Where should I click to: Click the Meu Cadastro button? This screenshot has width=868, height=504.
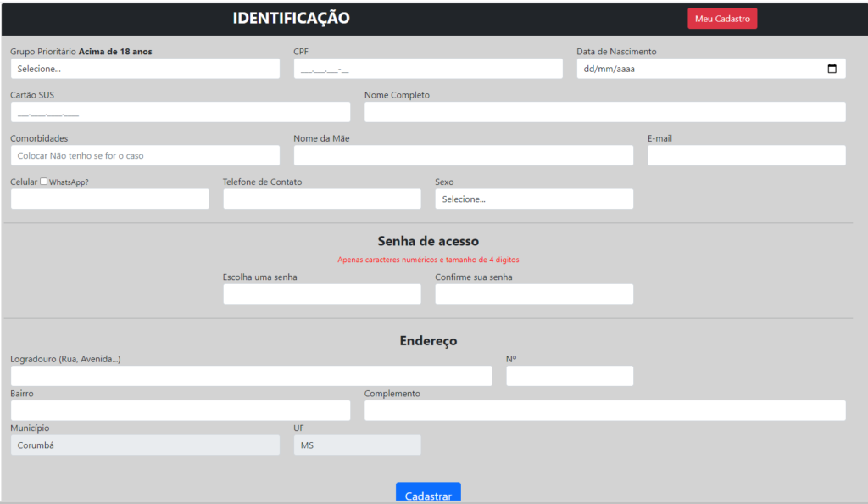click(x=722, y=19)
